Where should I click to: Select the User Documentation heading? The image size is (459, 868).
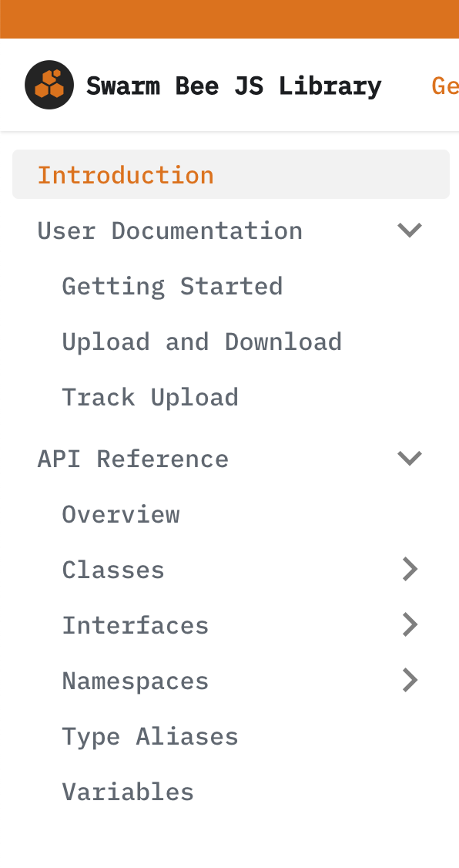click(x=169, y=229)
